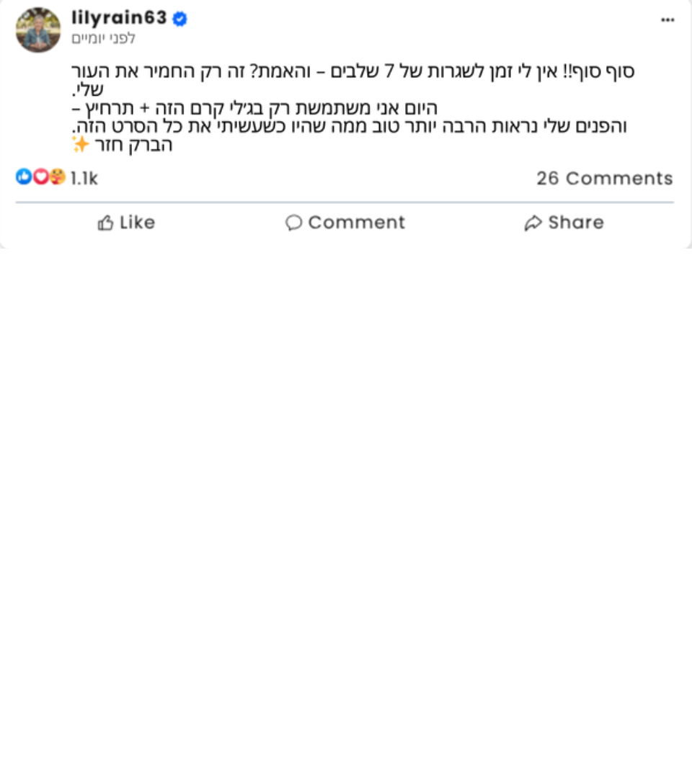Open the lilyrain63 username link
This screenshot has width=692, height=784.
click(x=119, y=18)
